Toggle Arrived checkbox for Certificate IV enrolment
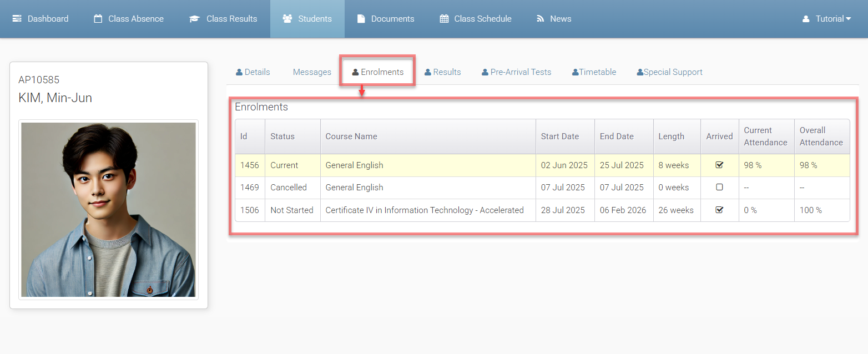868x354 pixels. 719,210
